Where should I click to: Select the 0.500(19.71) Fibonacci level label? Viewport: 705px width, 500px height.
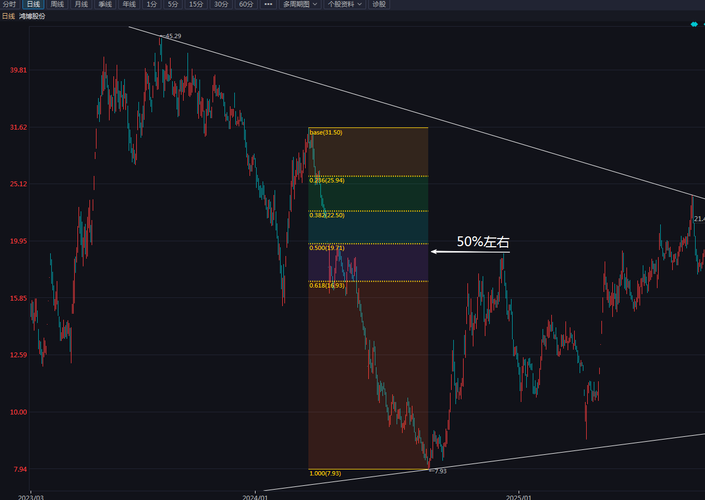(327, 248)
